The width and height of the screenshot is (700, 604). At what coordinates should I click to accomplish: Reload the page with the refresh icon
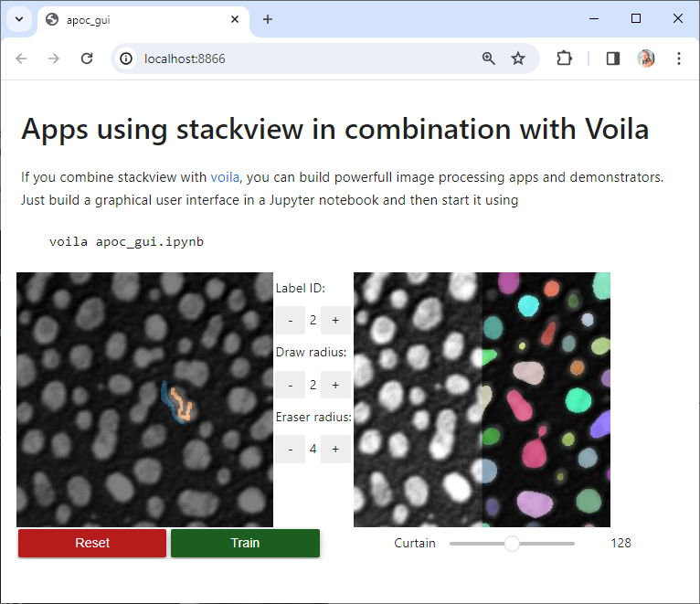coord(87,58)
